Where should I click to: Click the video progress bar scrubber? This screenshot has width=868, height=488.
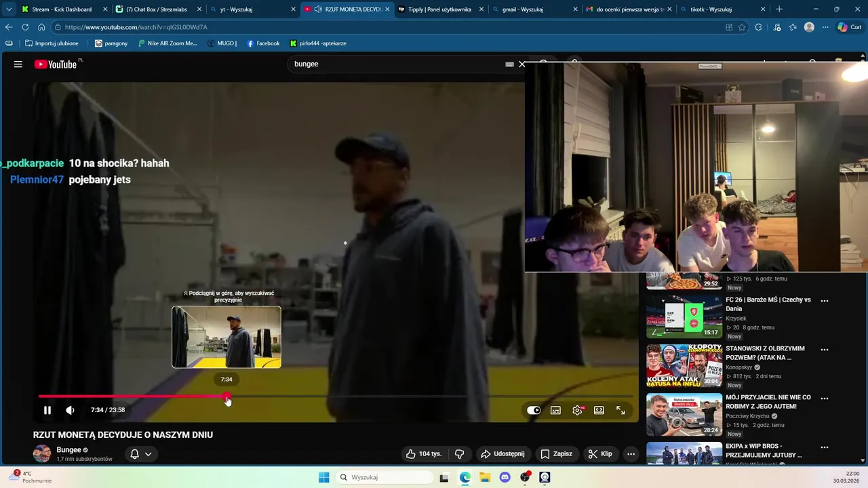(x=226, y=396)
